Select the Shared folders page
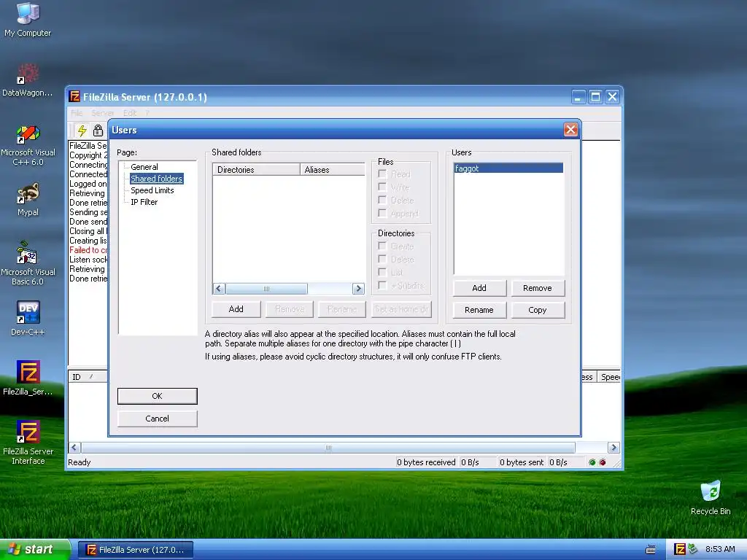 (x=157, y=179)
